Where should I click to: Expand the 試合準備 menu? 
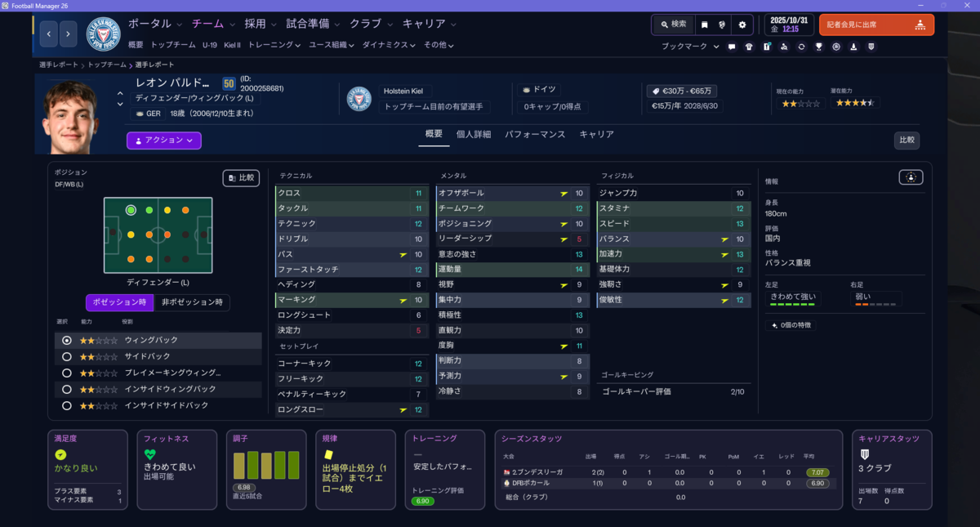[x=314, y=24]
